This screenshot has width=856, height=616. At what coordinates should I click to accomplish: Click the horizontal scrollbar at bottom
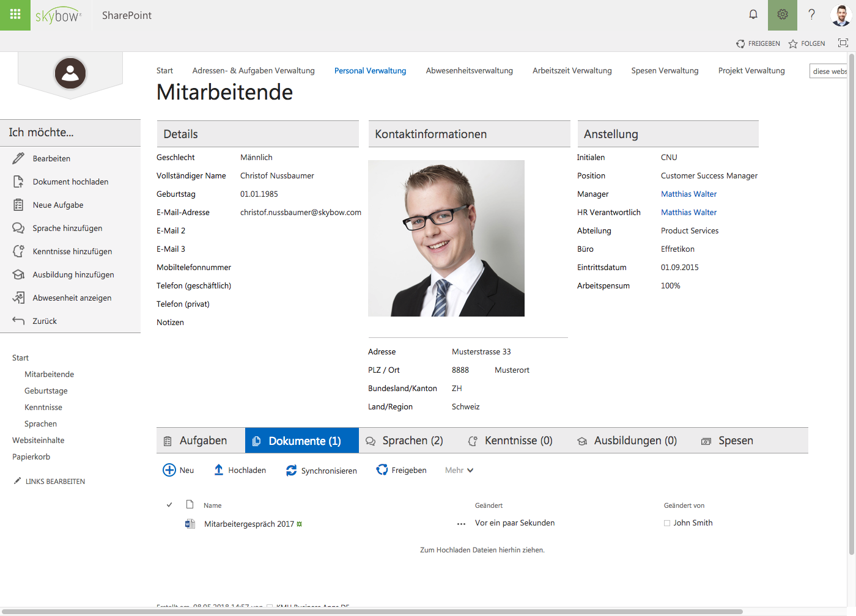click(x=372, y=611)
